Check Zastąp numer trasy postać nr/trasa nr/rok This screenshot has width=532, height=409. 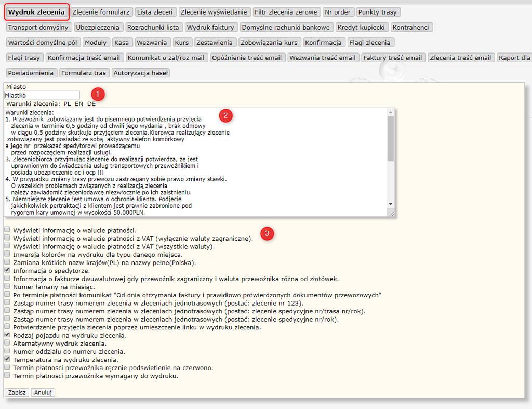(7, 310)
